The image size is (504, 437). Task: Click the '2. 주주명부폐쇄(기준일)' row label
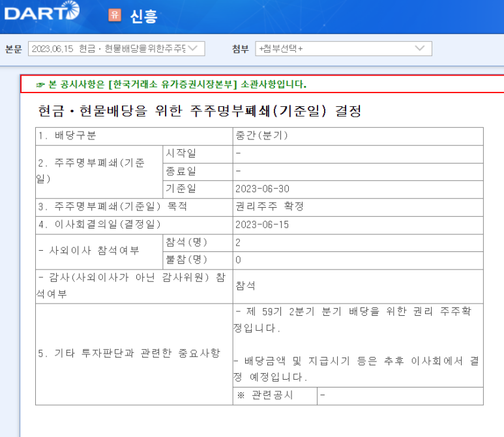(91, 171)
